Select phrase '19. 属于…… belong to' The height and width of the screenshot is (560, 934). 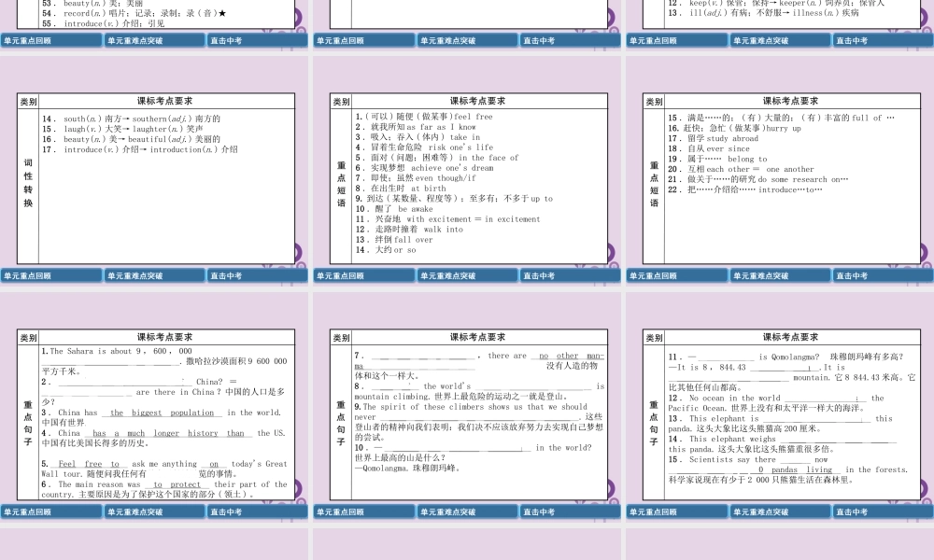[717, 160]
